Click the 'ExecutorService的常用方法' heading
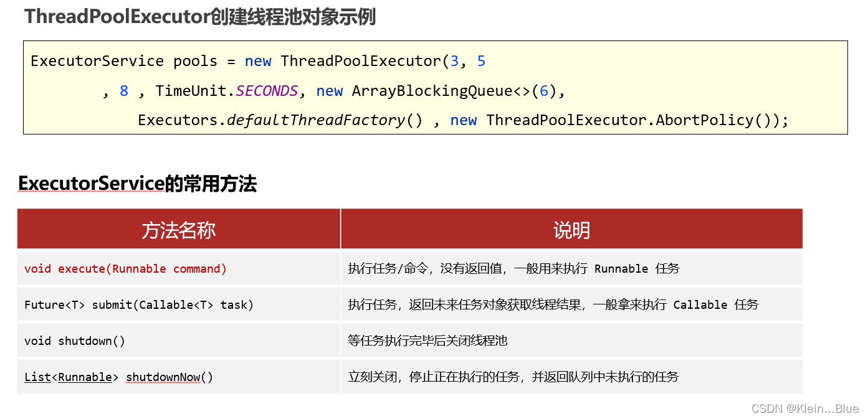The width and height of the screenshot is (868, 419). pyautogui.click(x=137, y=184)
